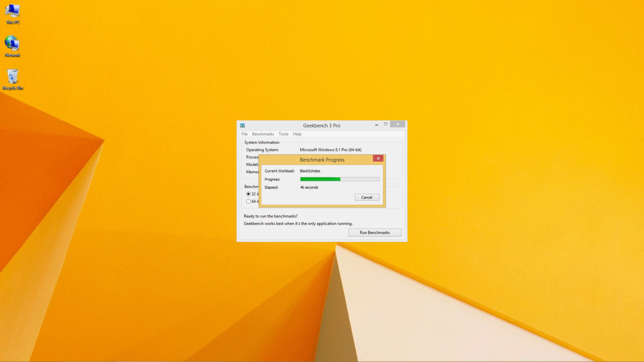
Task: Open the File menu
Action: (244, 134)
